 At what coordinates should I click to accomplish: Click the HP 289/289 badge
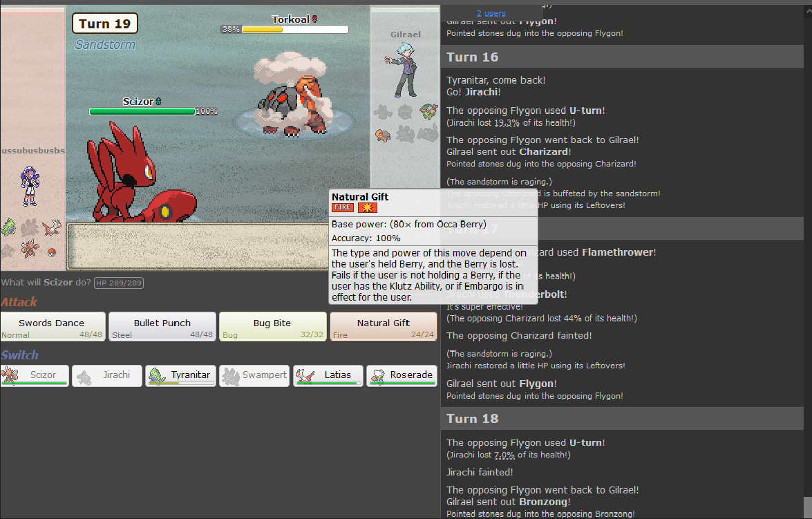point(119,283)
